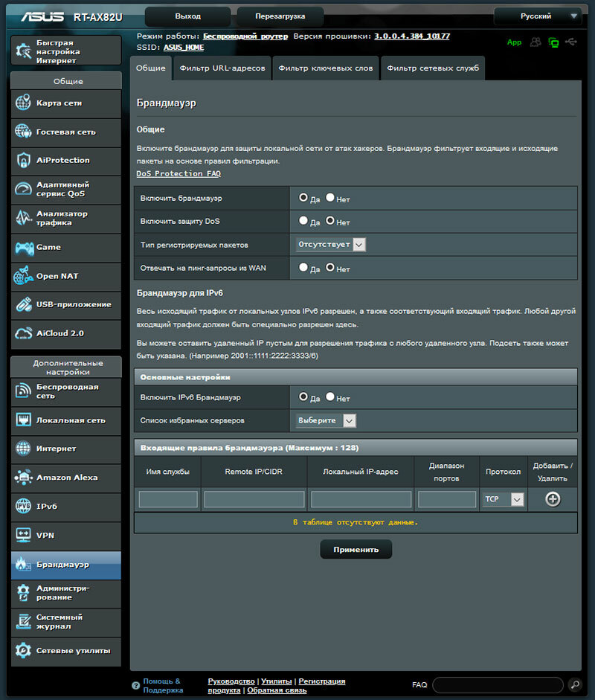Click the Администрирование gear icon
Image resolution: width=595 pixels, height=700 pixels.
23,593
